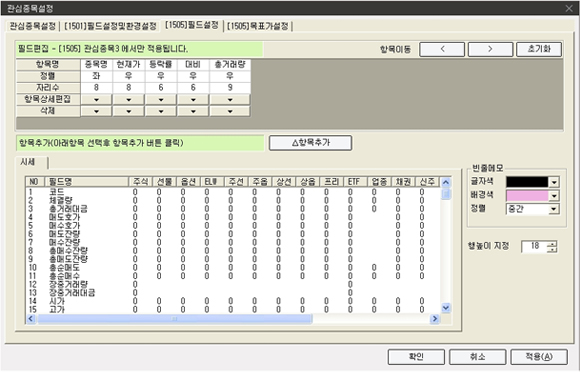Click the △항목추가 button
The image size is (580, 372).
coord(310,143)
